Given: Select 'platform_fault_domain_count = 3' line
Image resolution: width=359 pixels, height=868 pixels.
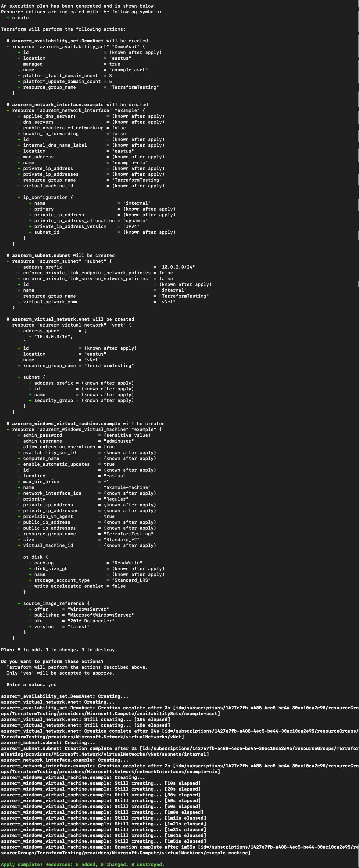Looking at the screenshot, I should point(65,75).
